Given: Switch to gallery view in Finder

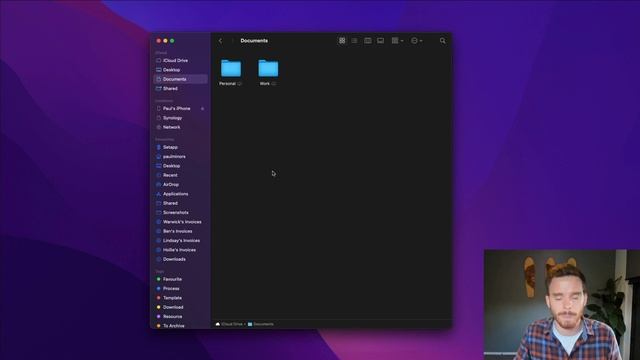Looking at the screenshot, I should (x=380, y=41).
